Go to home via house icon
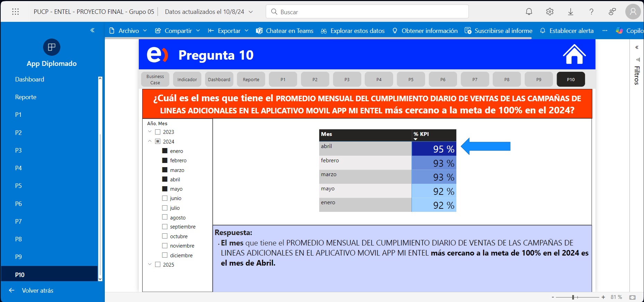 click(574, 54)
